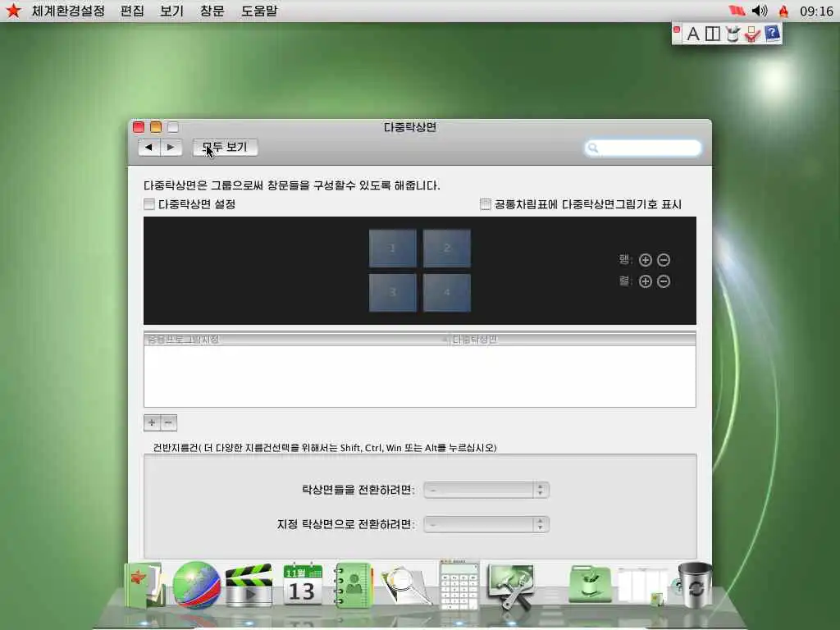840x630 pixels.
Task: Open the volume speaker icon
Action: (x=760, y=10)
